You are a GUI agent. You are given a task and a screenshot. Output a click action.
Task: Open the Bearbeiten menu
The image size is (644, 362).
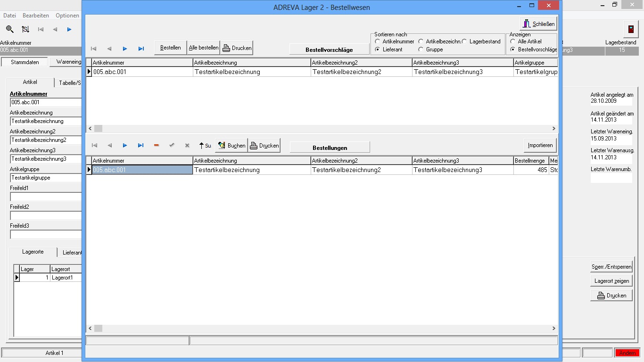point(36,16)
